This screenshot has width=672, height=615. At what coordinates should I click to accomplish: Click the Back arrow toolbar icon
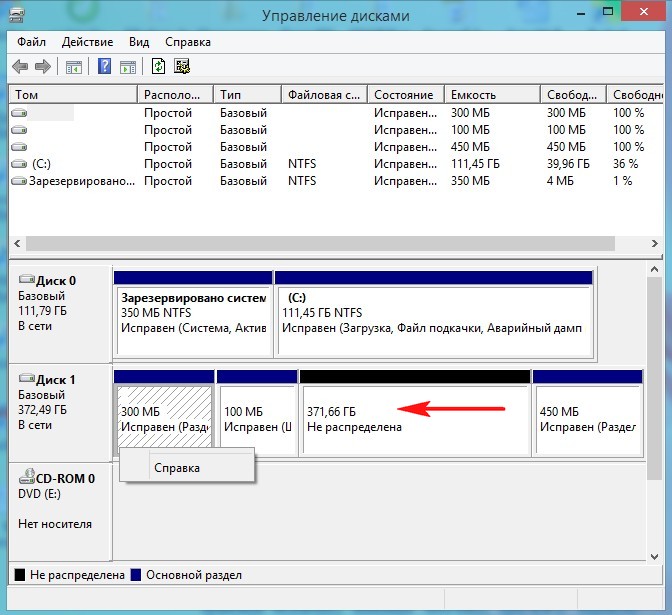pos(20,67)
